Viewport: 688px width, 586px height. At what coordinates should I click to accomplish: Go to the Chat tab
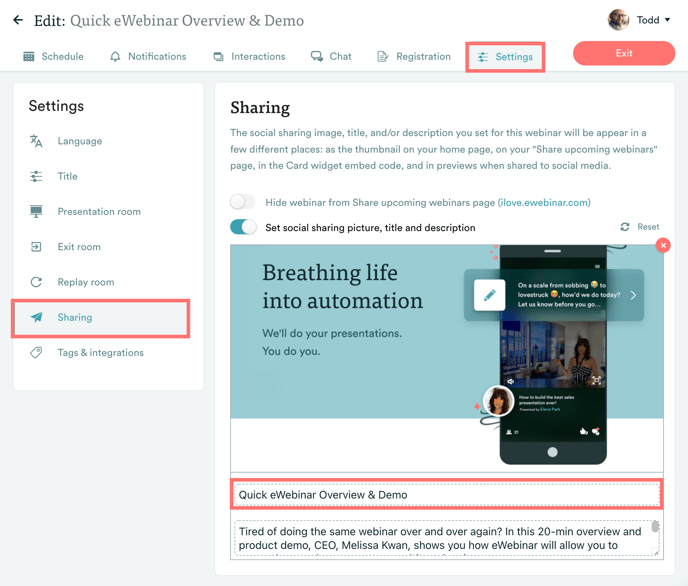331,57
